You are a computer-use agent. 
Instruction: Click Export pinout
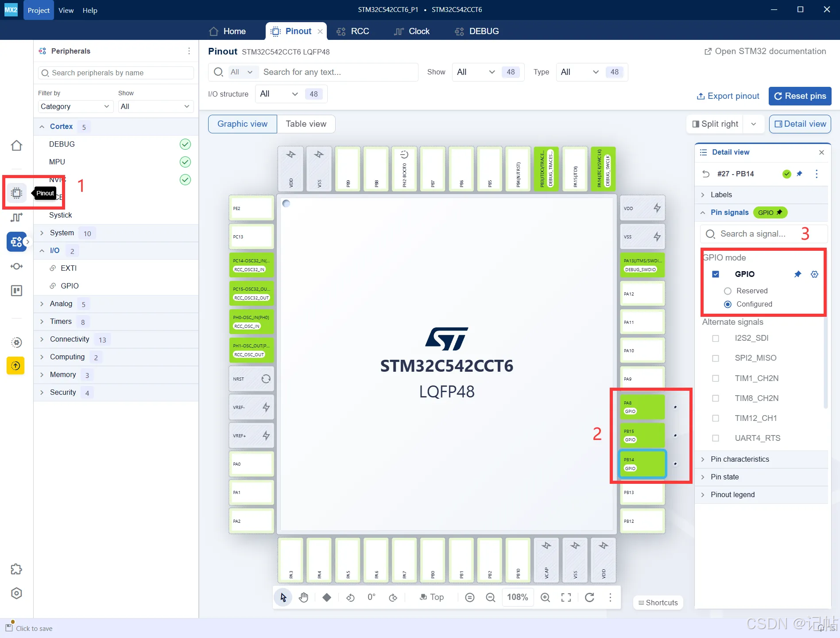[728, 96]
